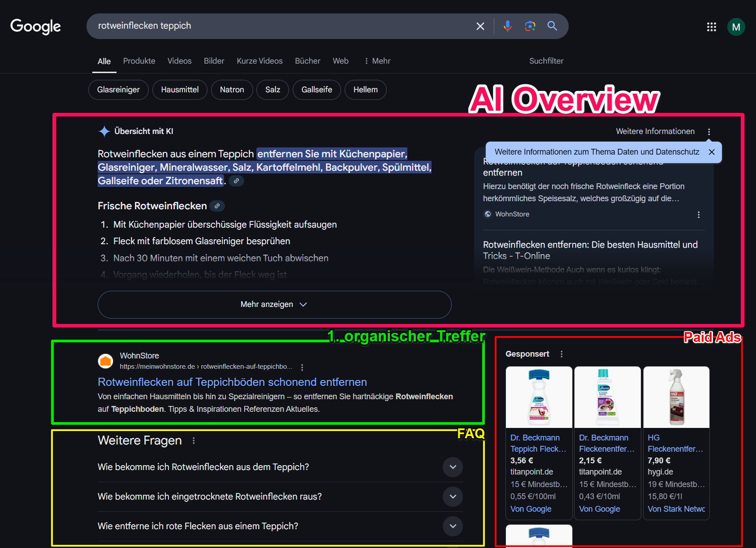
Task: Close the Daten und Datenschutz tooltip
Action: [712, 152]
